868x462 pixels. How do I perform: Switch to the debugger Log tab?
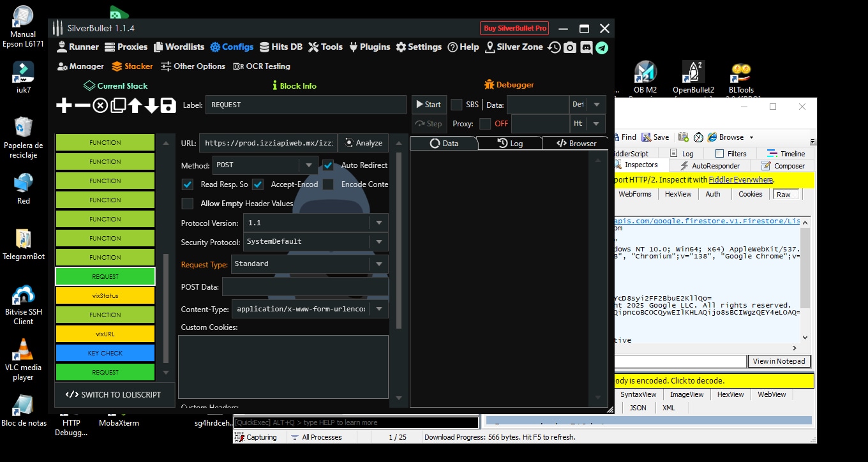coord(510,143)
